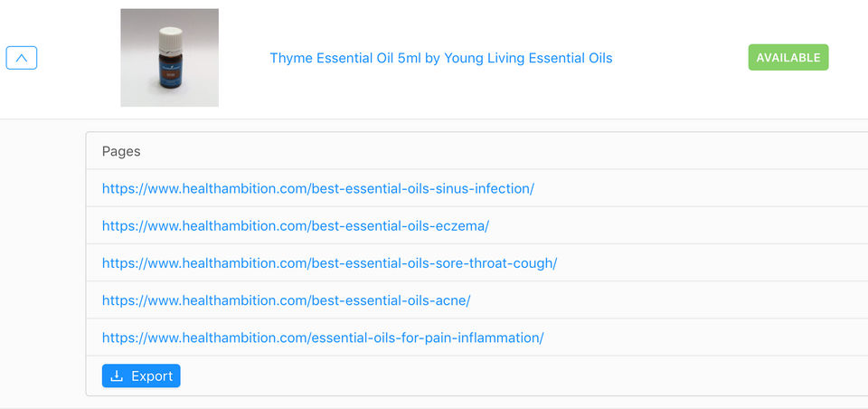Click the green AVAILABLE status badge
868x409 pixels.
point(788,58)
